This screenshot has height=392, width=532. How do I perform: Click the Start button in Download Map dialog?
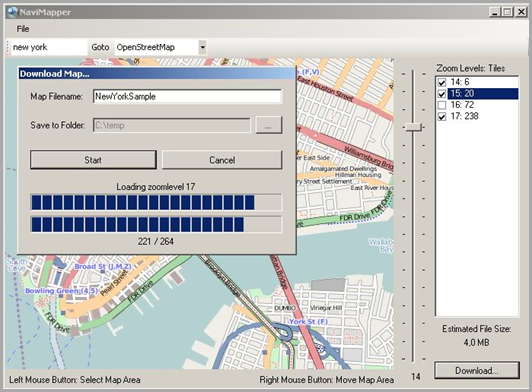coord(93,160)
